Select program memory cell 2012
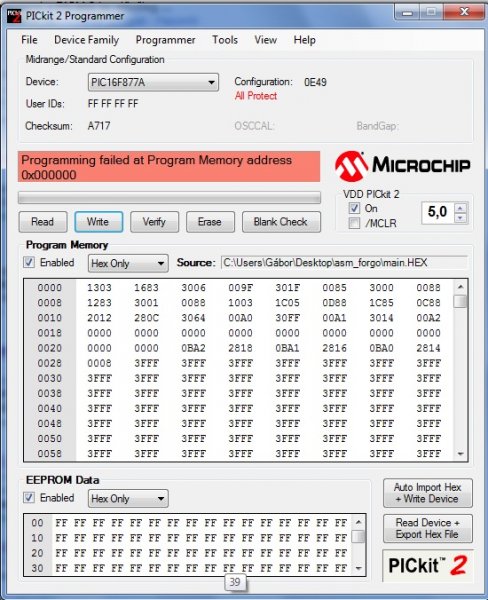488x600 pixels. pyautogui.click(x=100, y=318)
